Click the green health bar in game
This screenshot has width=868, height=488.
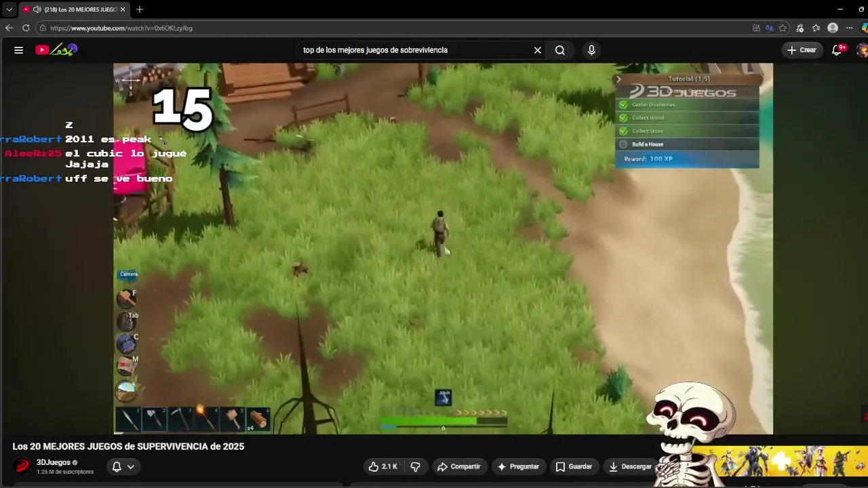pos(443,422)
